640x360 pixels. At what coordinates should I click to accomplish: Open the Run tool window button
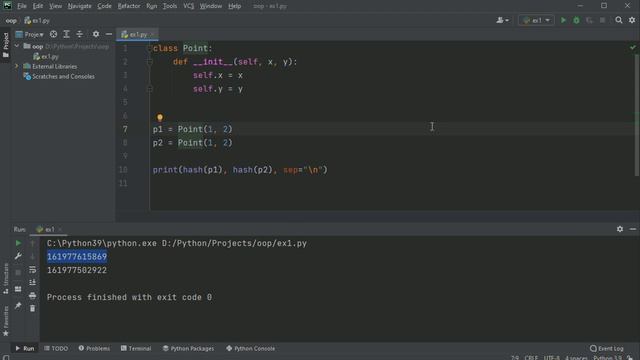click(x=25, y=349)
